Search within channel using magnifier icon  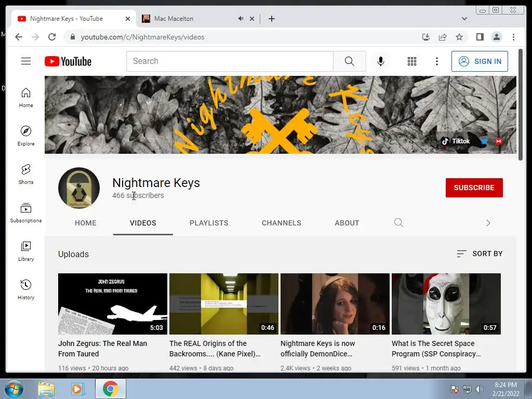tap(398, 222)
